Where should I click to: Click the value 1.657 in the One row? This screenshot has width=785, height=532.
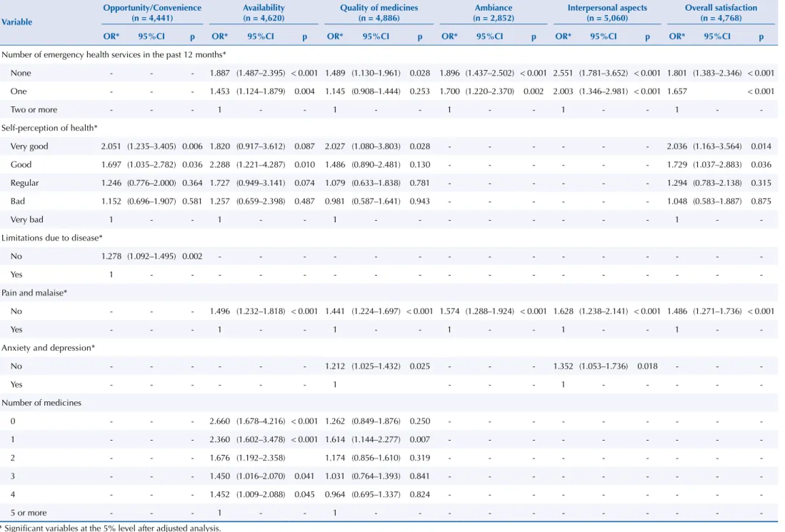pos(677,91)
